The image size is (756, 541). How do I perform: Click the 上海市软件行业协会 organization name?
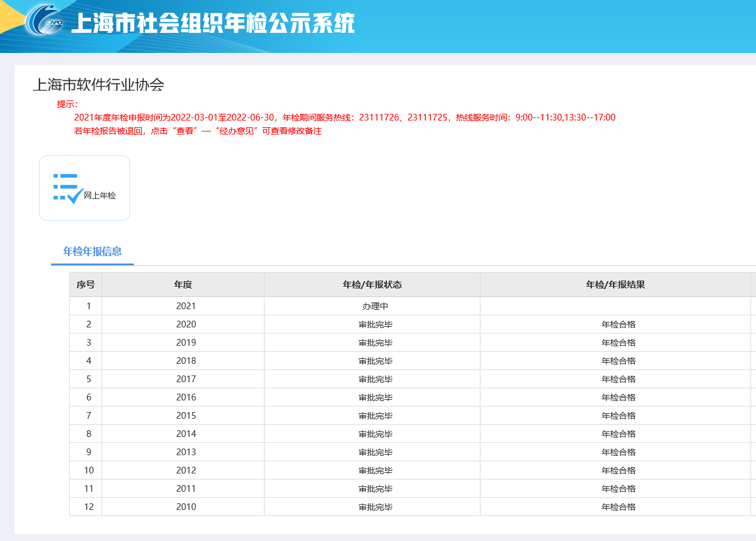[99, 85]
